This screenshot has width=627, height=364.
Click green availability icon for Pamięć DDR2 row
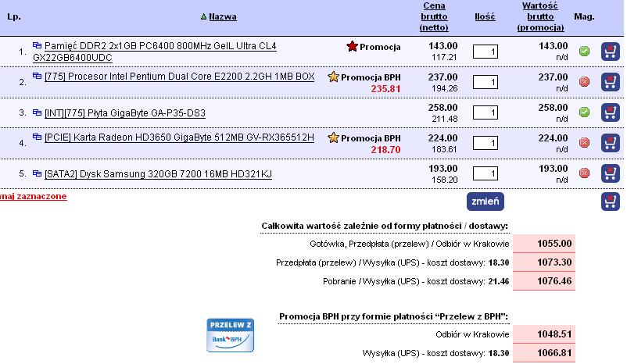pyautogui.click(x=584, y=51)
